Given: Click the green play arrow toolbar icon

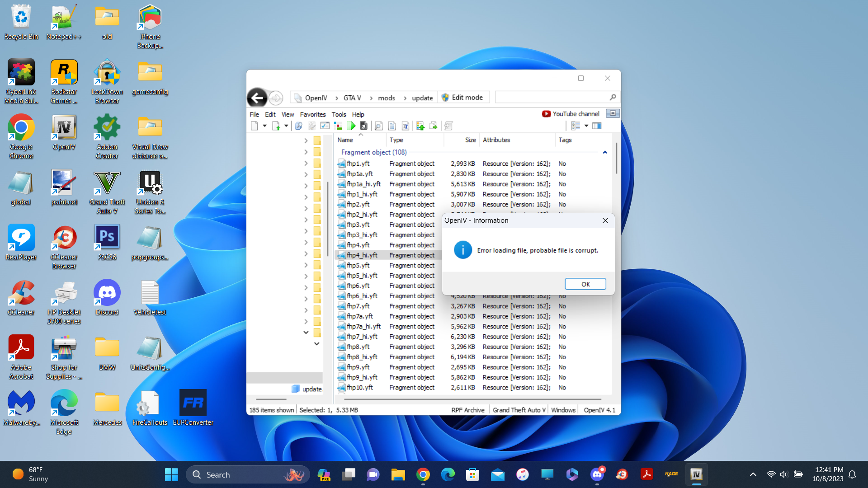Looking at the screenshot, I should [351, 126].
